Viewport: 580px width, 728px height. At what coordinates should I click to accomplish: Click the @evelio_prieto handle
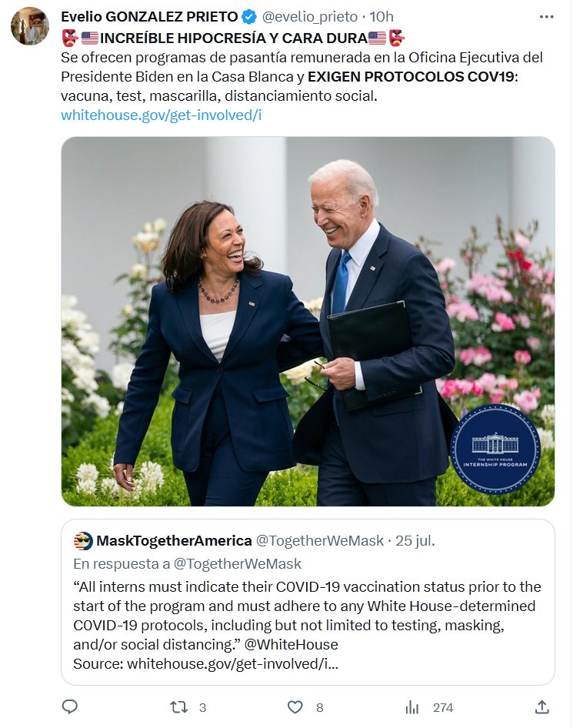(x=311, y=17)
